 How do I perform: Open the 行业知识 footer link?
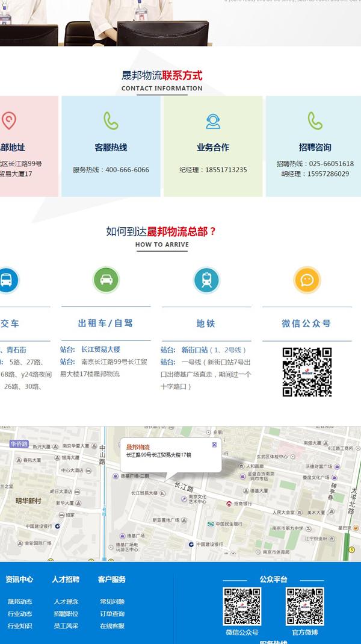click(x=20, y=626)
